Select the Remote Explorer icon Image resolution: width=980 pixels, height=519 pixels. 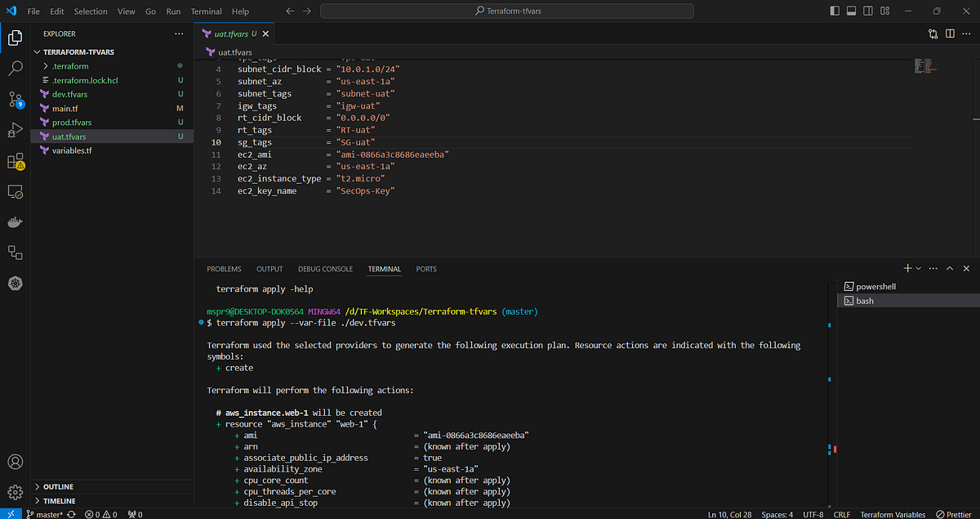coord(15,190)
